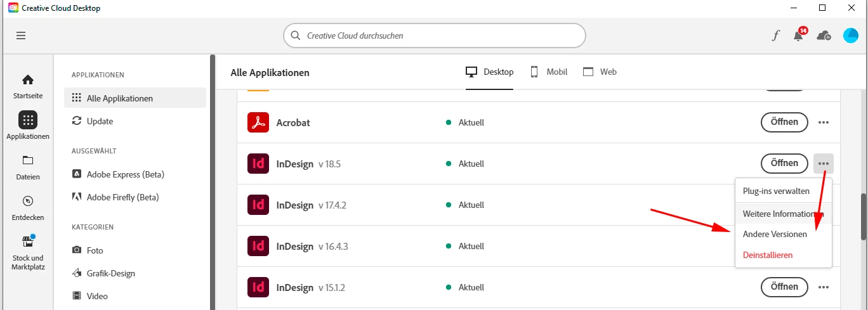Click the Alle Applikationen page heading
This screenshot has width=868, height=310.
tap(270, 72)
